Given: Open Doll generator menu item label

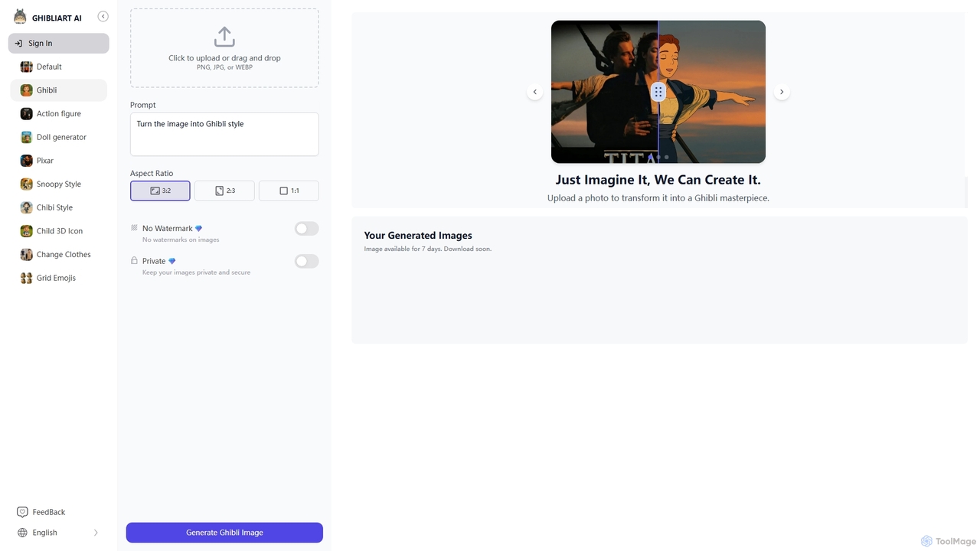Looking at the screenshot, I should [61, 137].
